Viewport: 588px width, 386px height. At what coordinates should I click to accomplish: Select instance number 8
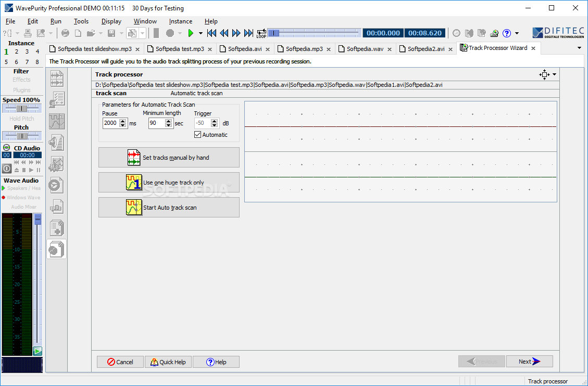coord(37,62)
